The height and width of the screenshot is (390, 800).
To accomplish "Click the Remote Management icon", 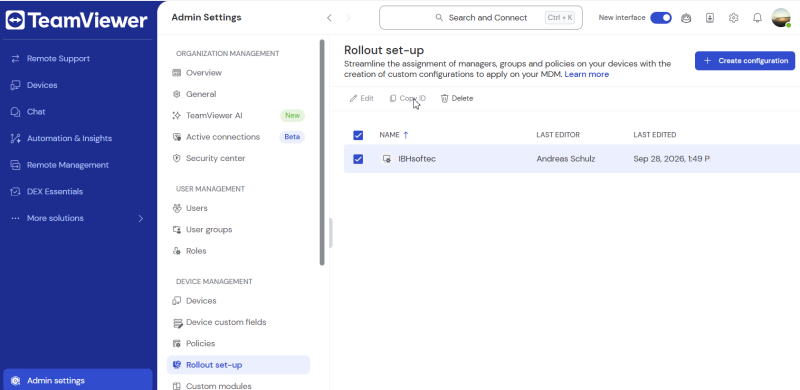I will click(x=15, y=165).
